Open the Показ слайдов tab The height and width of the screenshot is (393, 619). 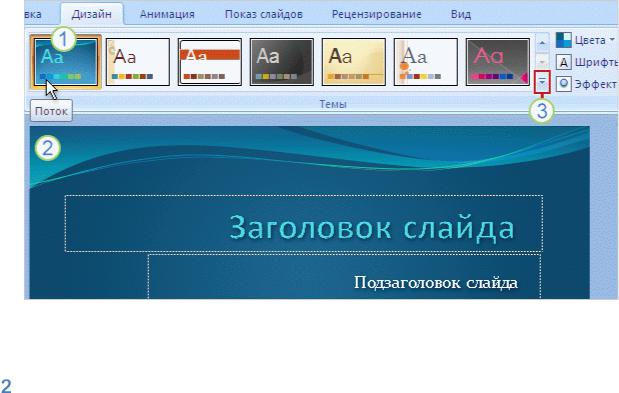(264, 15)
